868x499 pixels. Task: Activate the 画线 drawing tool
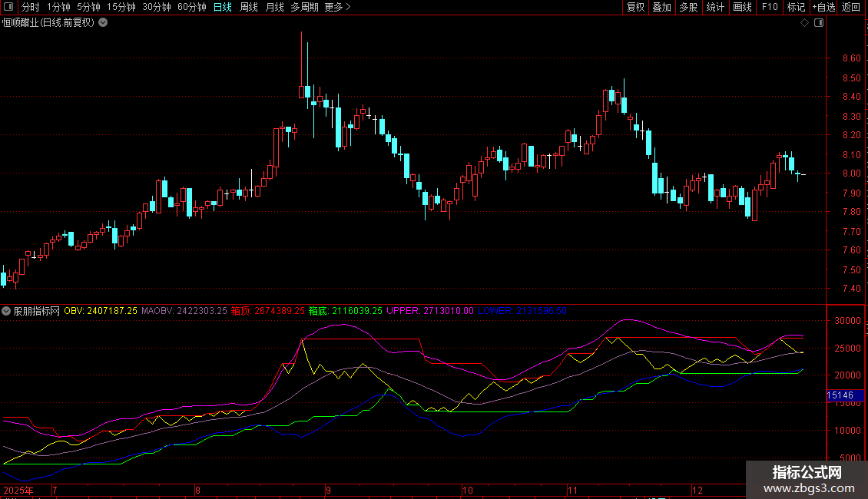click(742, 7)
